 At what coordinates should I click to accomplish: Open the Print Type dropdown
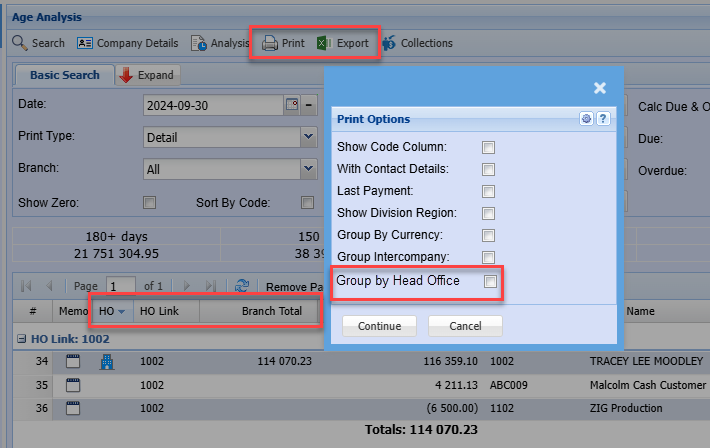pos(309,137)
